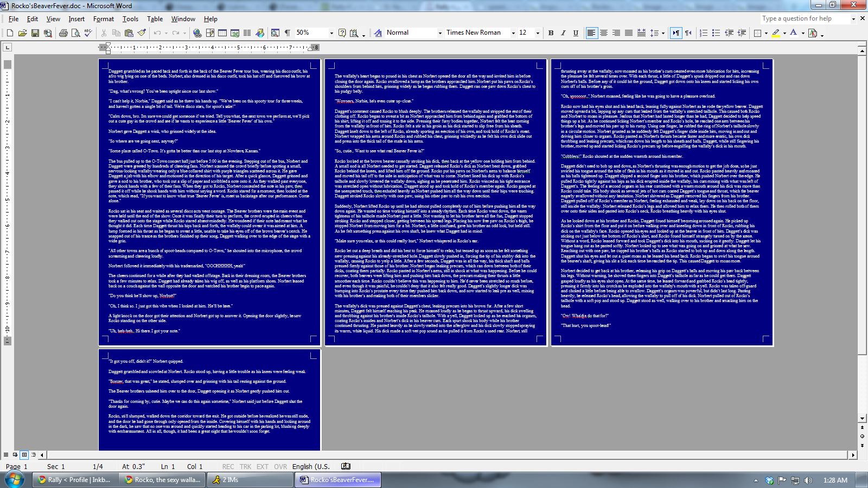Toggle Underline formatting
Viewport: 868px width, 488px height.
pos(576,33)
